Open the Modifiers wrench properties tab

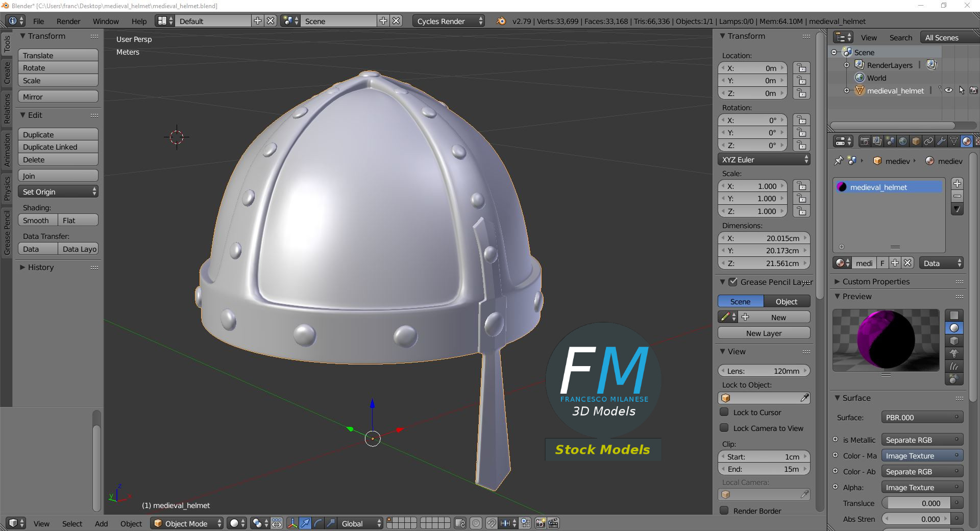coord(941,141)
